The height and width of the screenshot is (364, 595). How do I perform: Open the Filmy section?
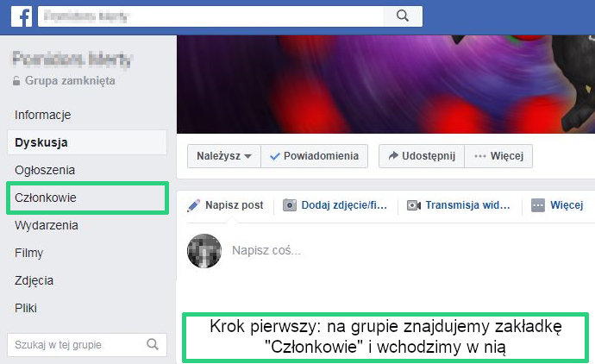[28, 253]
